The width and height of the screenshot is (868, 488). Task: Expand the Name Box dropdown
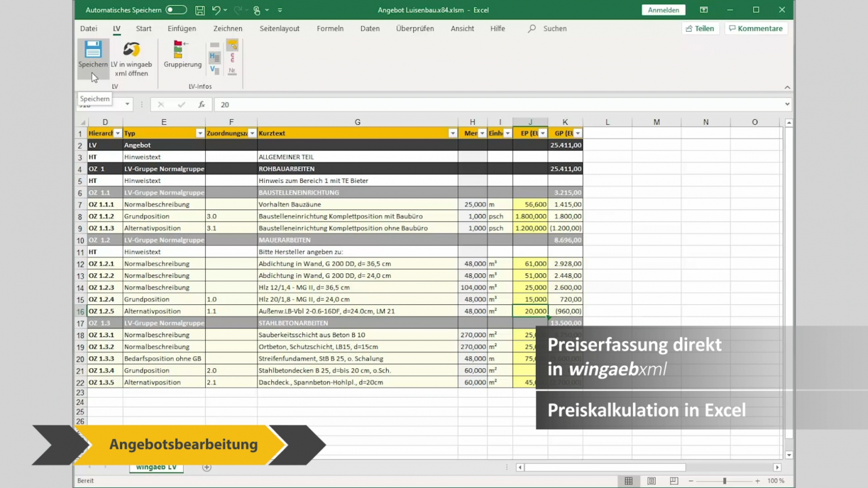tap(127, 104)
